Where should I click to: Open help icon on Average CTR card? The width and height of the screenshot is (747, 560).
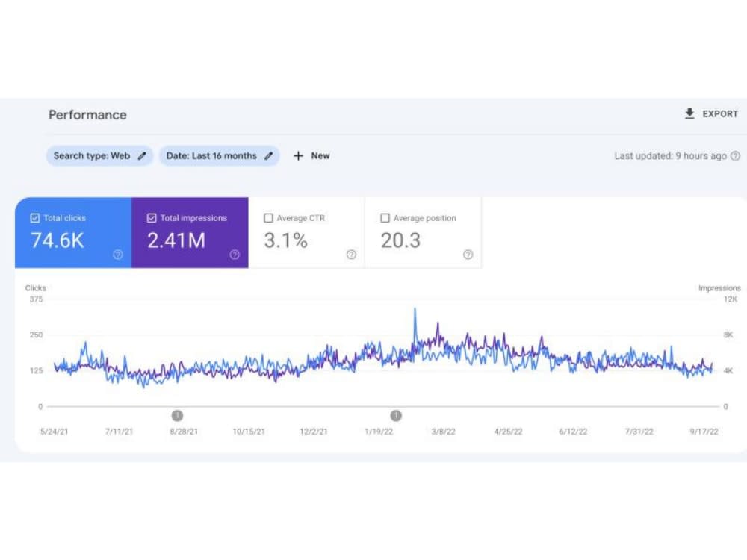pos(351,255)
